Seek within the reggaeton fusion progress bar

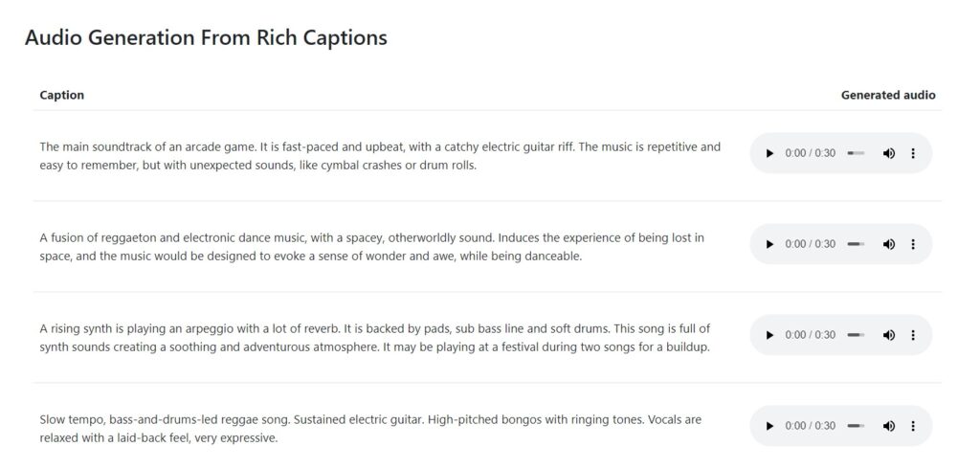(856, 244)
